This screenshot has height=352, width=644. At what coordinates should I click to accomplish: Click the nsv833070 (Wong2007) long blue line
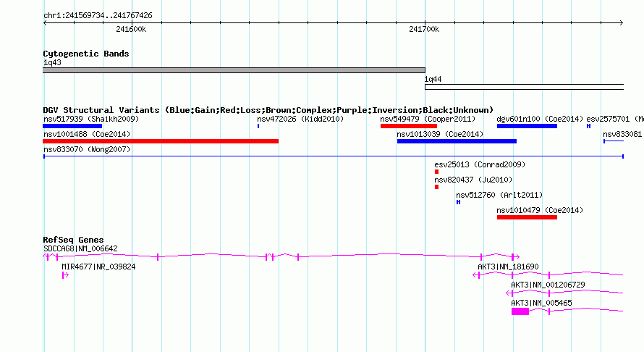point(334,156)
